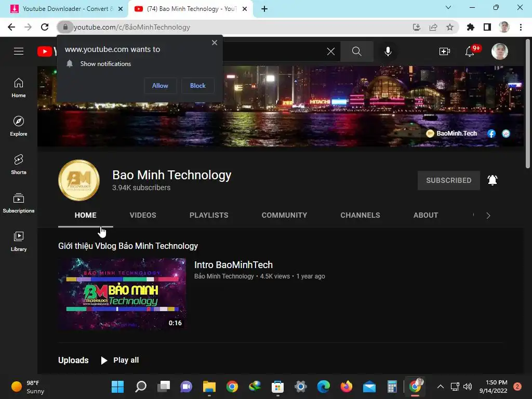Toggle Chrome side panel
Image resolution: width=532 pixels, height=399 pixels.
487,27
